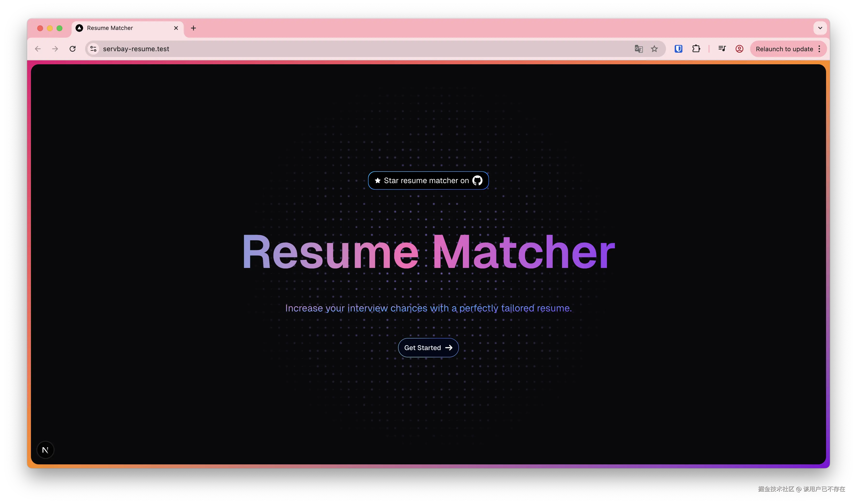
Task: Open the media controls icon
Action: (x=722, y=49)
